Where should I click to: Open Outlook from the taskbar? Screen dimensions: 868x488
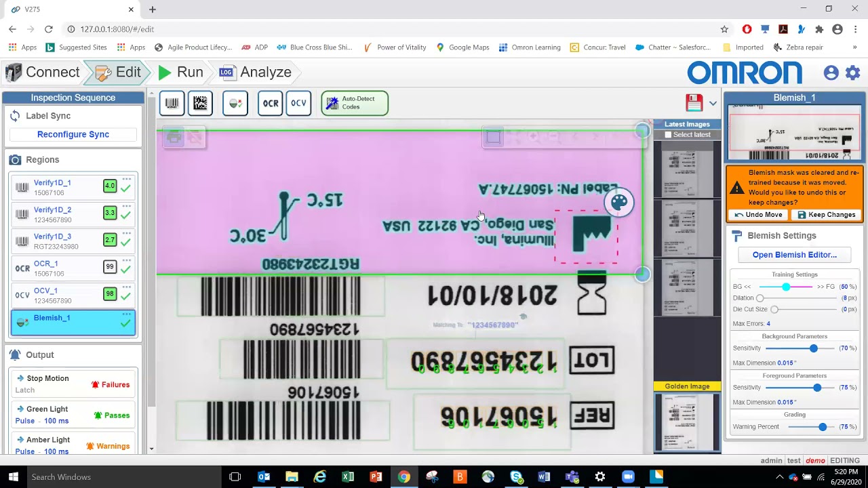click(x=264, y=477)
